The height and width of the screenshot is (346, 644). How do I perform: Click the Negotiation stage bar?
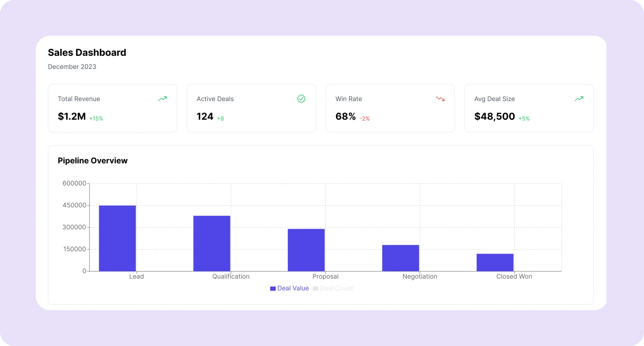click(x=400, y=258)
